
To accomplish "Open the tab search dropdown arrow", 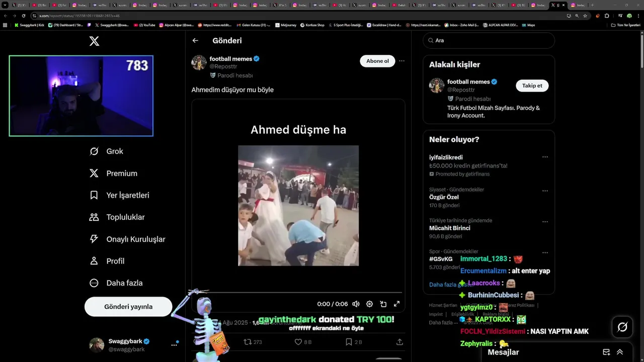I will click(x=5, y=5).
